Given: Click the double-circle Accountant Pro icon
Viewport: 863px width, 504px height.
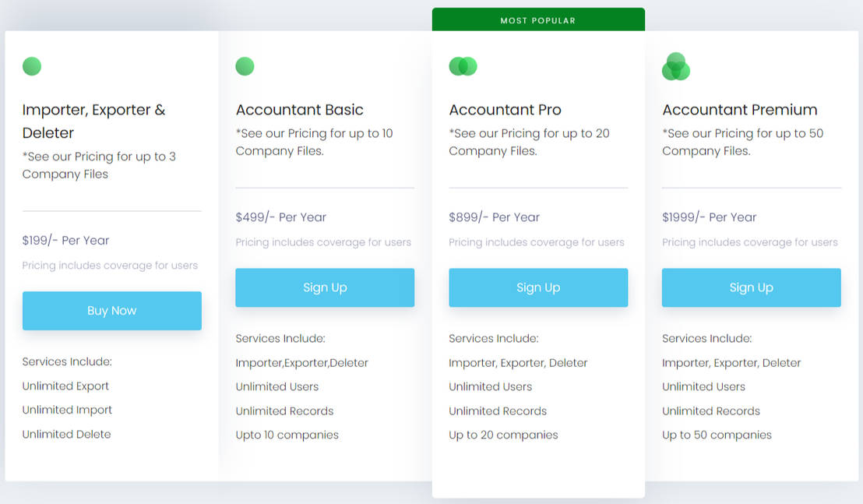Looking at the screenshot, I should [463, 66].
